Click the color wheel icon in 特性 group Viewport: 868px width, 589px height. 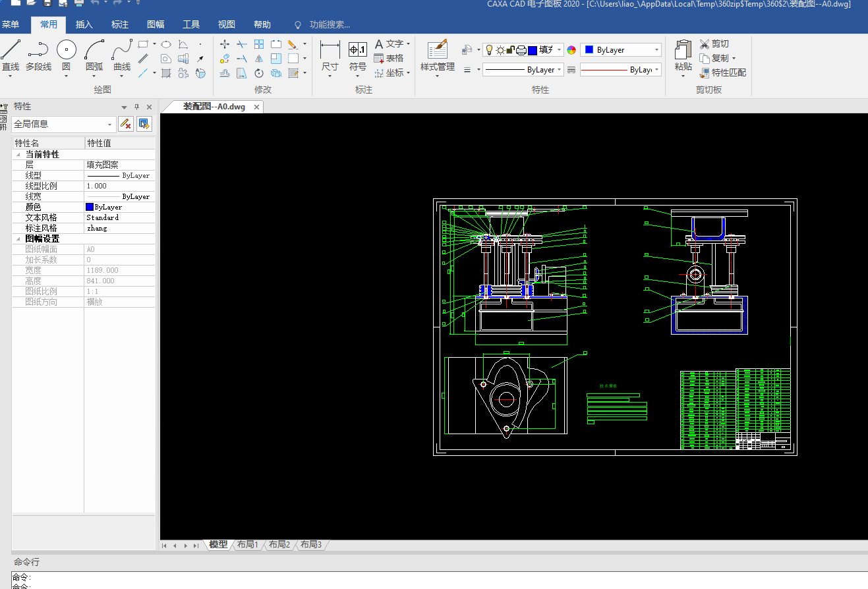click(571, 50)
